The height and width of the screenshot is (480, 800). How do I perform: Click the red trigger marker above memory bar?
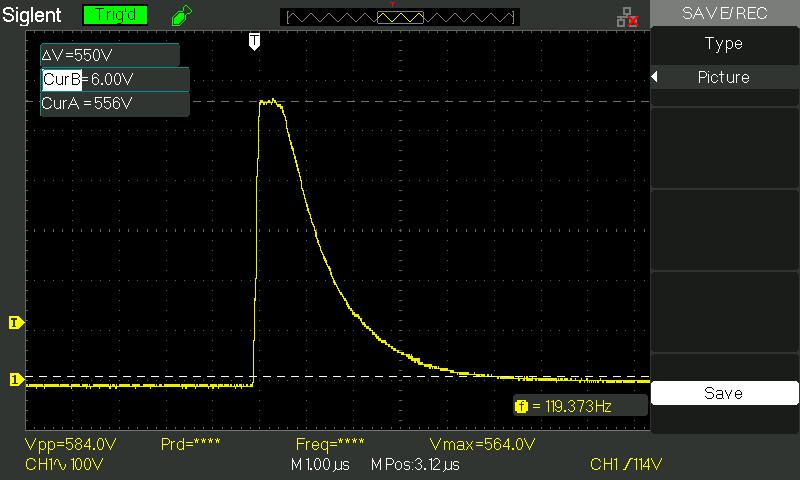coord(392,4)
